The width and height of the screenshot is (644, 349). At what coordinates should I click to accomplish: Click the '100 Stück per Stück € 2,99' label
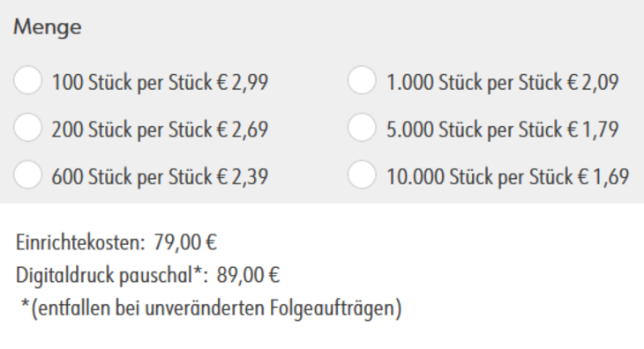(160, 83)
